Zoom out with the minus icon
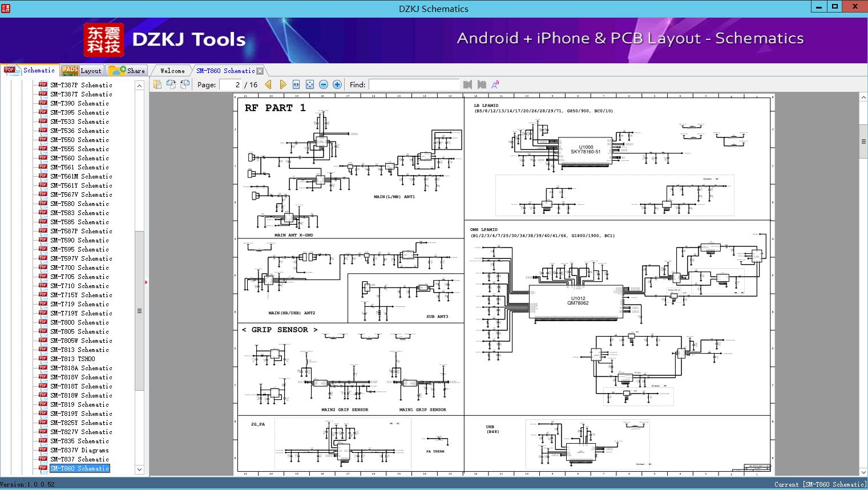This screenshot has width=868, height=490. point(324,84)
